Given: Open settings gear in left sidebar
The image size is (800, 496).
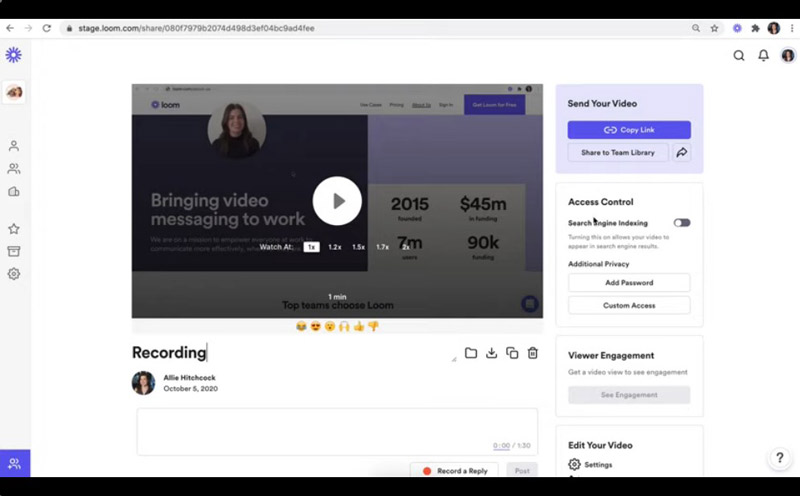Looking at the screenshot, I should (14, 274).
